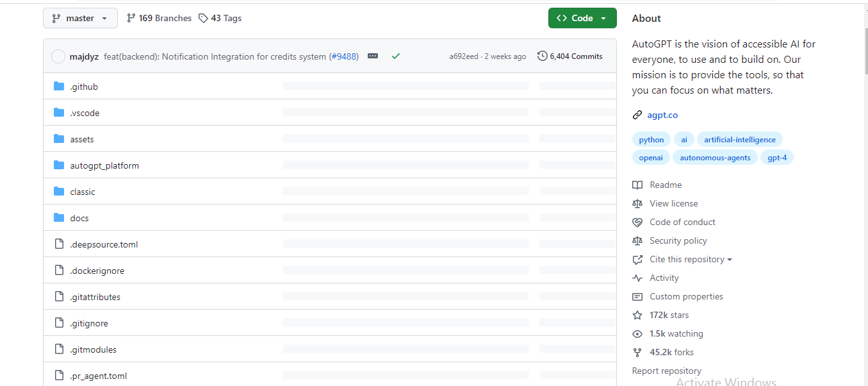Open View license link
The image size is (868, 386).
coord(674,203)
